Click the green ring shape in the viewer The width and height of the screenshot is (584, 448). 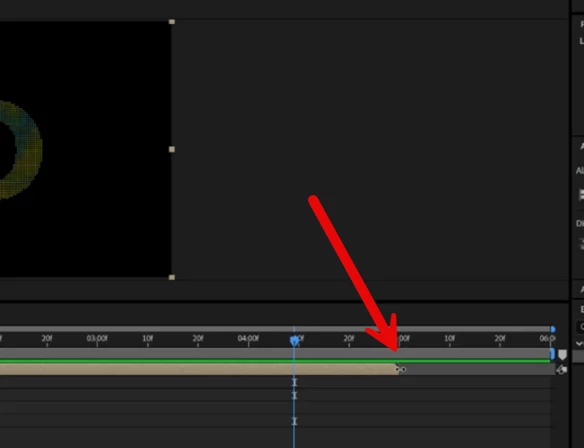[29, 149]
